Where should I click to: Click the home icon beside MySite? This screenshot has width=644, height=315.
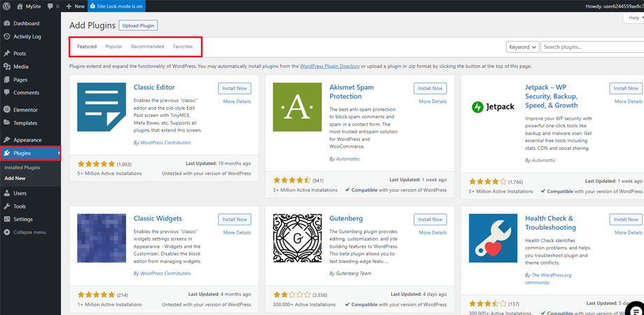(x=20, y=6)
